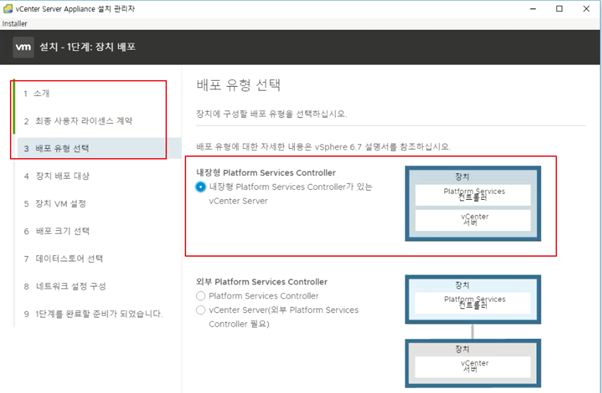Minimize the installer window
The image size is (602, 393).
(x=533, y=9)
